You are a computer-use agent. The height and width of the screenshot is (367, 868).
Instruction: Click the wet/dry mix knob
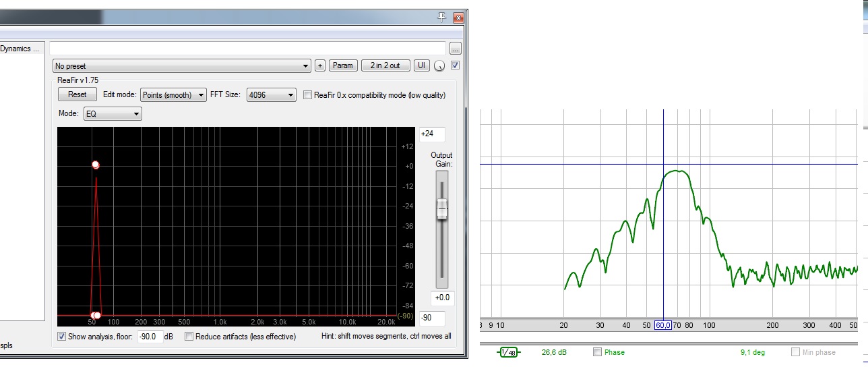pos(439,66)
